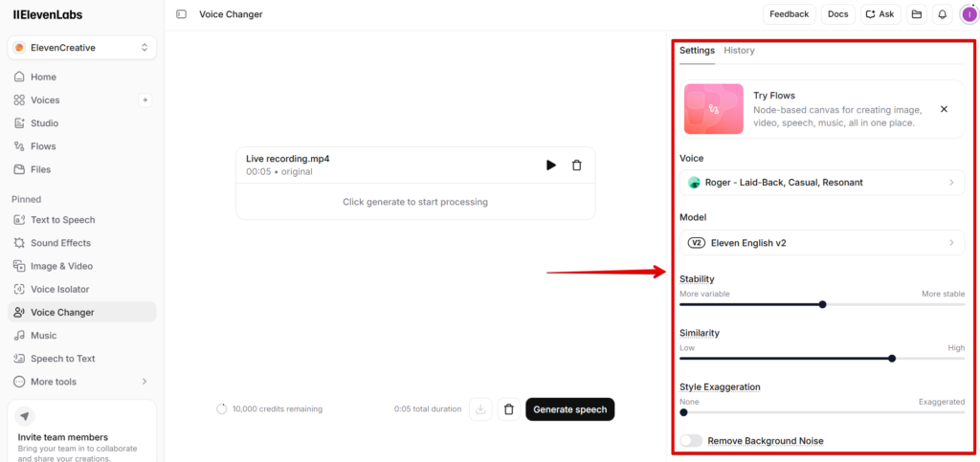Click the download icon near total duration
This screenshot has width=980, height=462.
tap(480, 409)
